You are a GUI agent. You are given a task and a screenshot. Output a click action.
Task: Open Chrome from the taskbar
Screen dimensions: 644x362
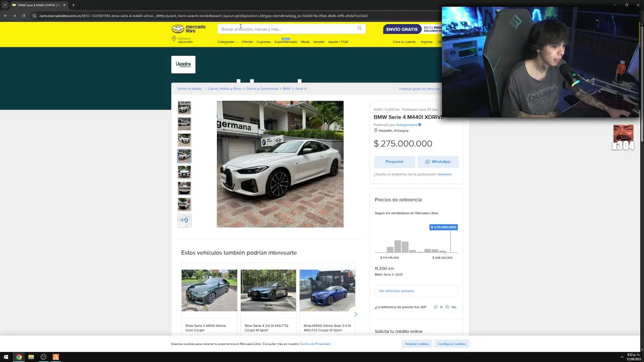point(19,357)
